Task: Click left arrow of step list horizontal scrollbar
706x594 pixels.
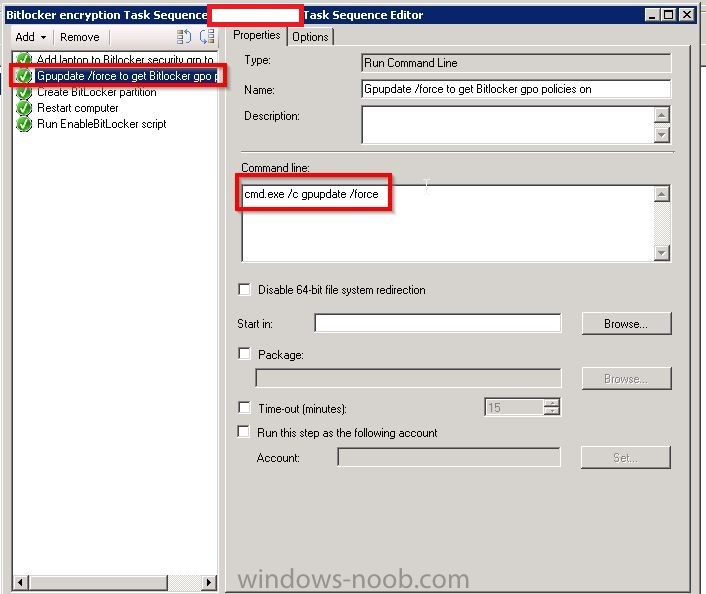Action: [x=21, y=582]
